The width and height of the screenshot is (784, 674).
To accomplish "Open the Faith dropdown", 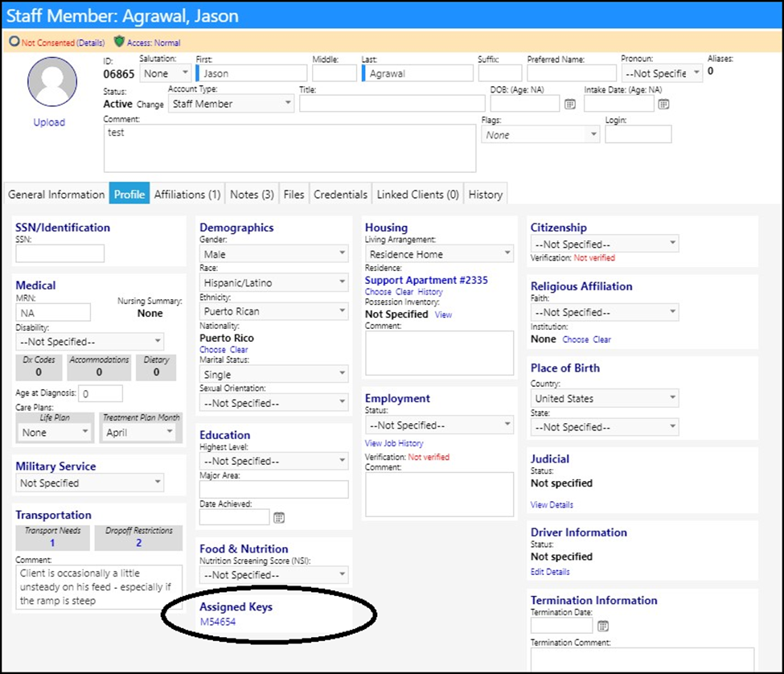I will [x=605, y=311].
